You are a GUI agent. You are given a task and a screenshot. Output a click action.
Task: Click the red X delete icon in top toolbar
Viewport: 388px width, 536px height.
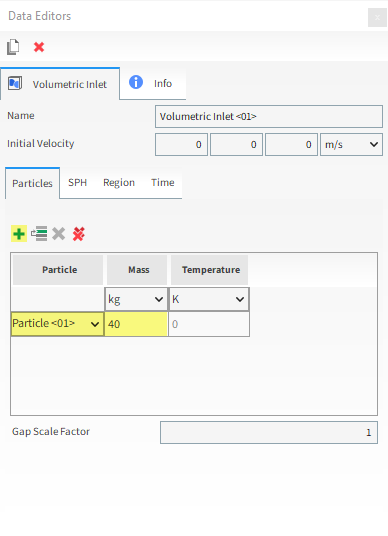point(39,47)
